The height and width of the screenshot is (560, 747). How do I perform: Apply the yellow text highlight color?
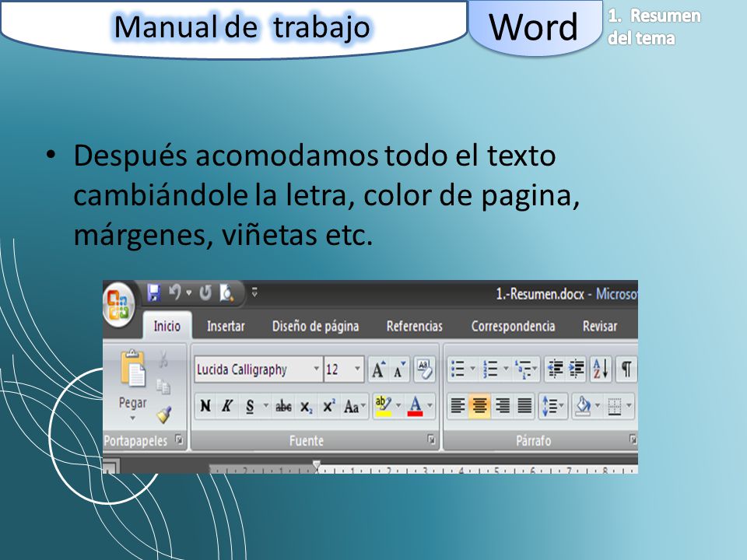[384, 406]
